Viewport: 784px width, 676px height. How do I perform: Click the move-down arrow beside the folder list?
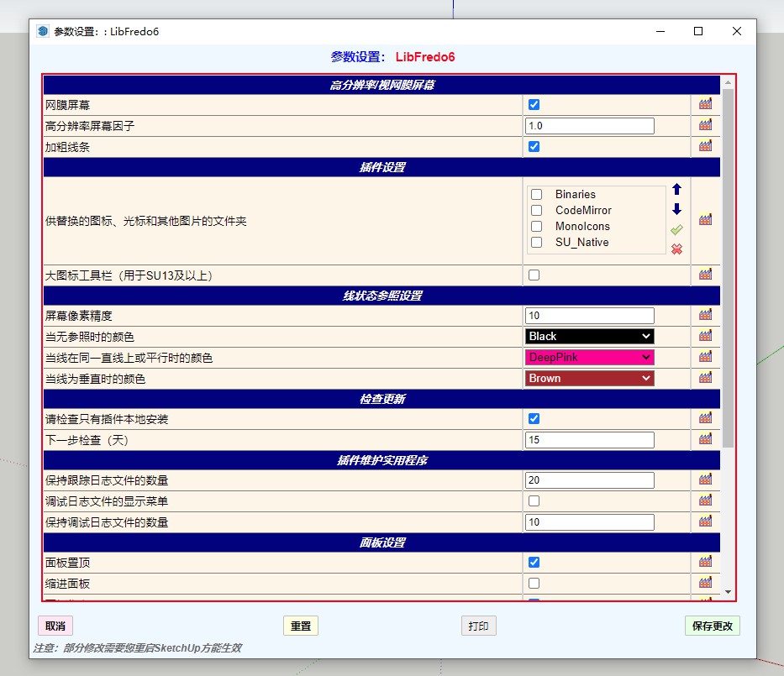tap(676, 209)
